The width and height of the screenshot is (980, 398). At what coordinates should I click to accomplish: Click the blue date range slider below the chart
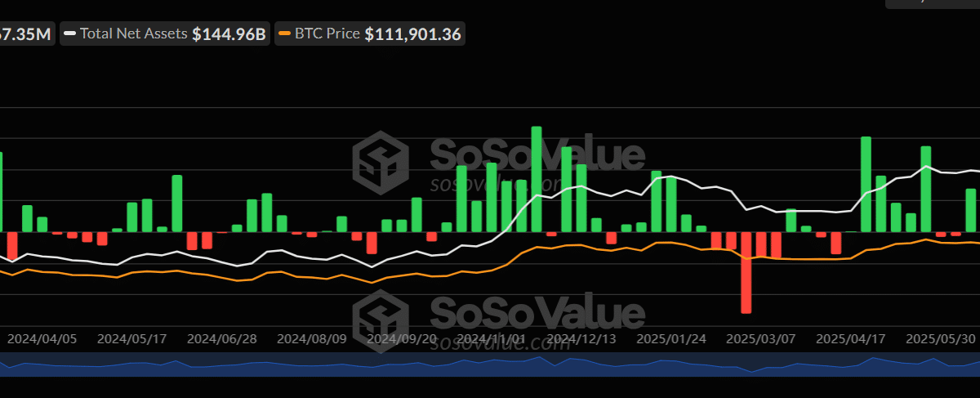(x=490, y=365)
